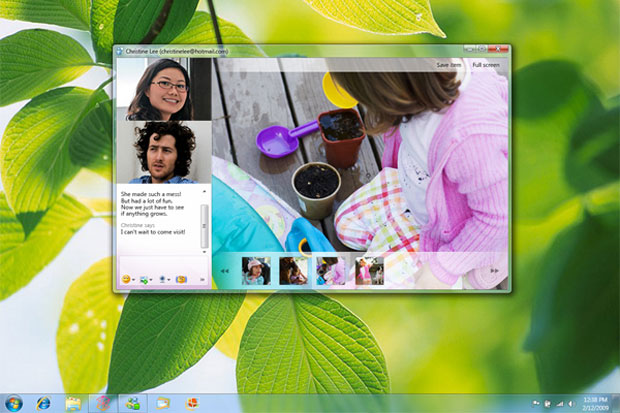This screenshot has height=413, width=620.
Task: Click the chat history scrollbar thumb
Action: 204,226
